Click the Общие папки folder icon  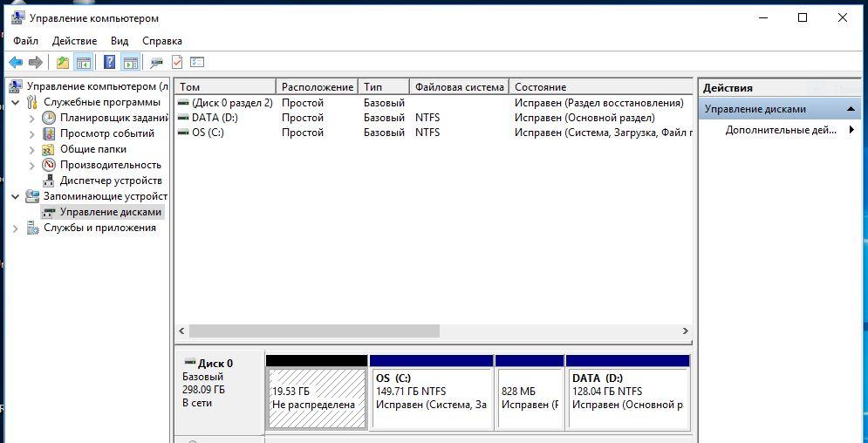point(49,149)
